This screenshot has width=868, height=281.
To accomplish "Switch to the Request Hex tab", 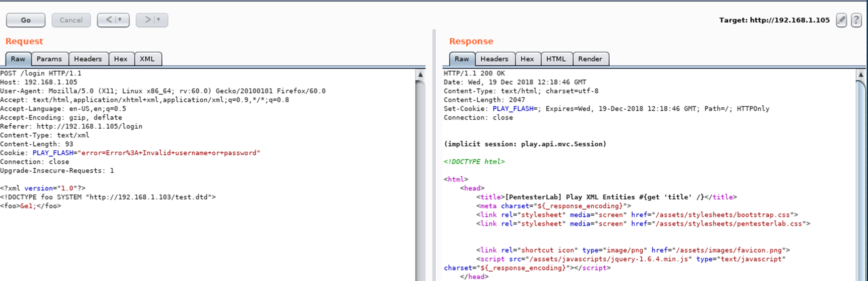I will click(x=121, y=59).
